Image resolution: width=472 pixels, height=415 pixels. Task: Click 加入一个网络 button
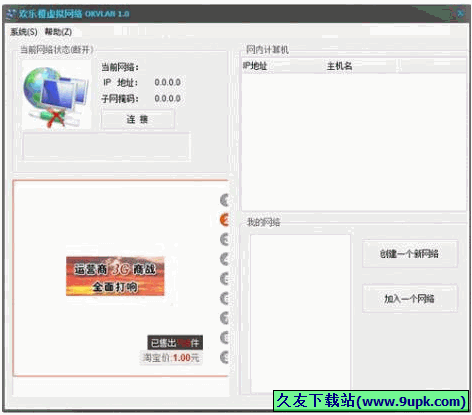pyautogui.click(x=410, y=299)
